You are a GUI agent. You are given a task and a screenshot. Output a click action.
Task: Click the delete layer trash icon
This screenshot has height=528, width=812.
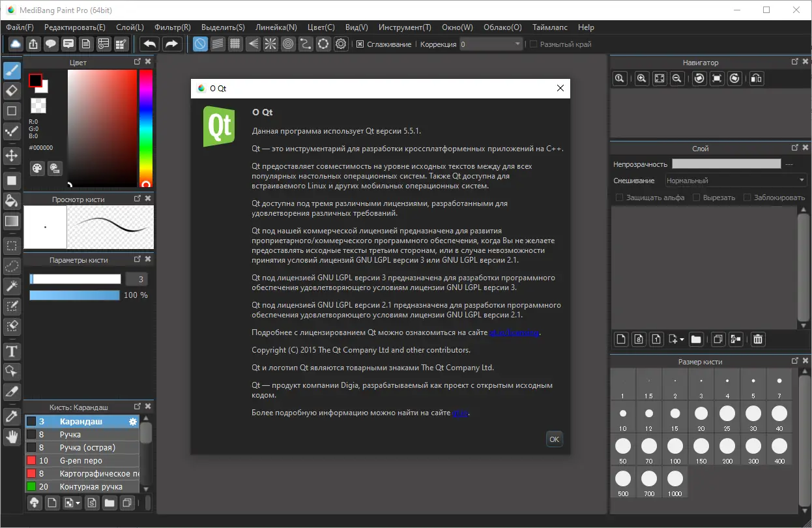(758, 339)
